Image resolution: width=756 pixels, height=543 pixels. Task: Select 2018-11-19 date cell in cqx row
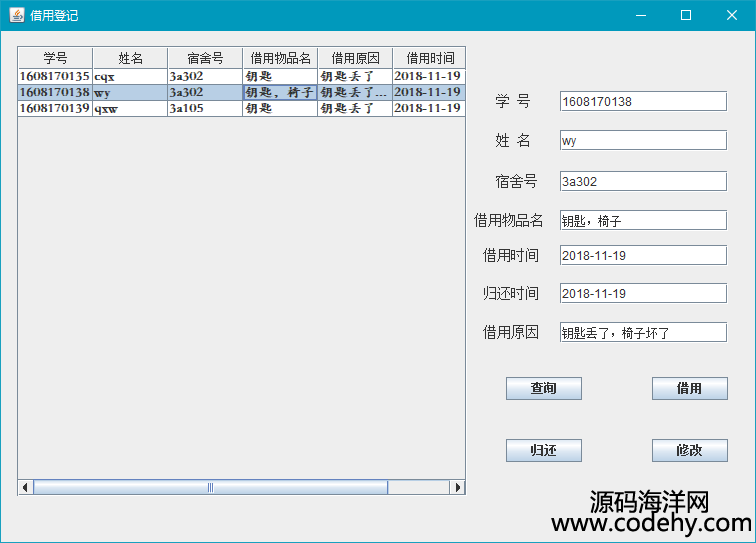click(x=429, y=76)
